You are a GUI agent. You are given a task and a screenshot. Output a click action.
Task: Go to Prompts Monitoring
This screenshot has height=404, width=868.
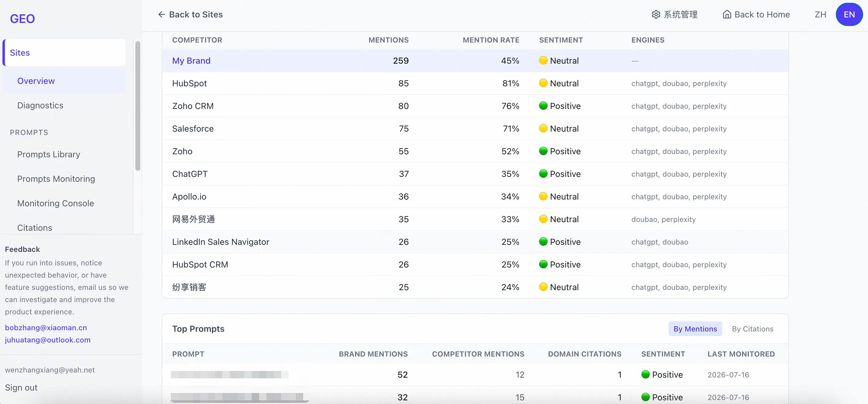click(56, 179)
